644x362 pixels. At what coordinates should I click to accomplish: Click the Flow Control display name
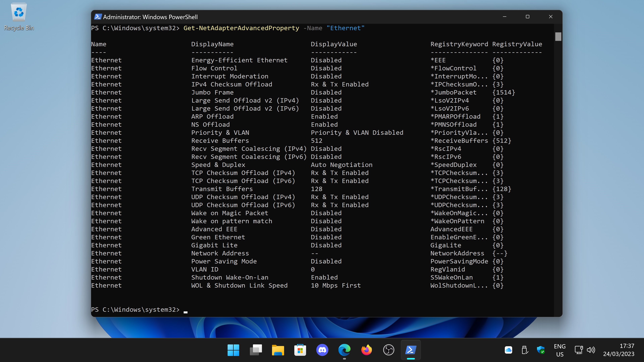click(x=214, y=68)
